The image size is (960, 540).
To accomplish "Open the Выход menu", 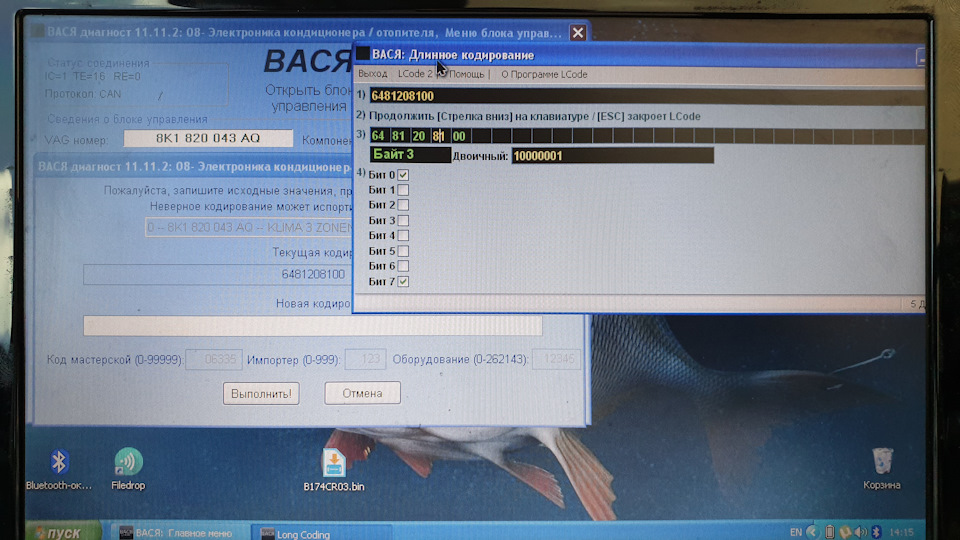I will [373, 74].
